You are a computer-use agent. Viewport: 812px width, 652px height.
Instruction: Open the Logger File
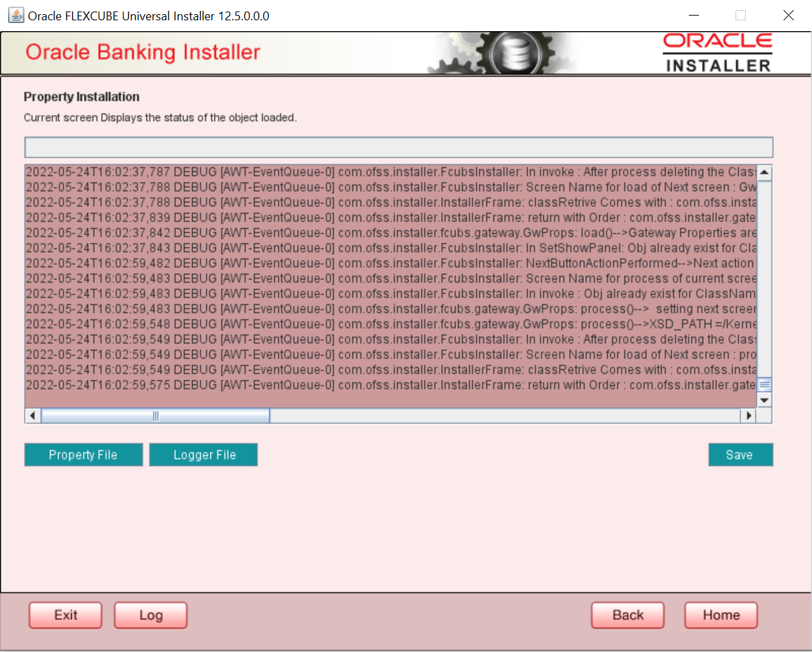(x=204, y=455)
